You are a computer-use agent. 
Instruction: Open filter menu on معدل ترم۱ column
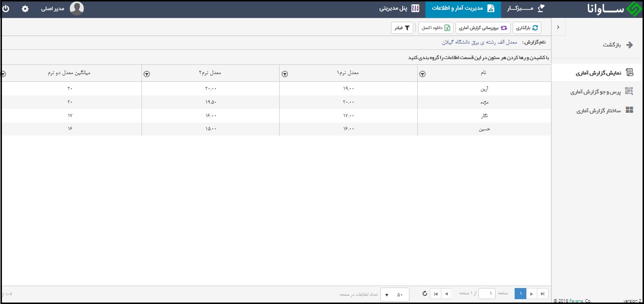(x=285, y=74)
